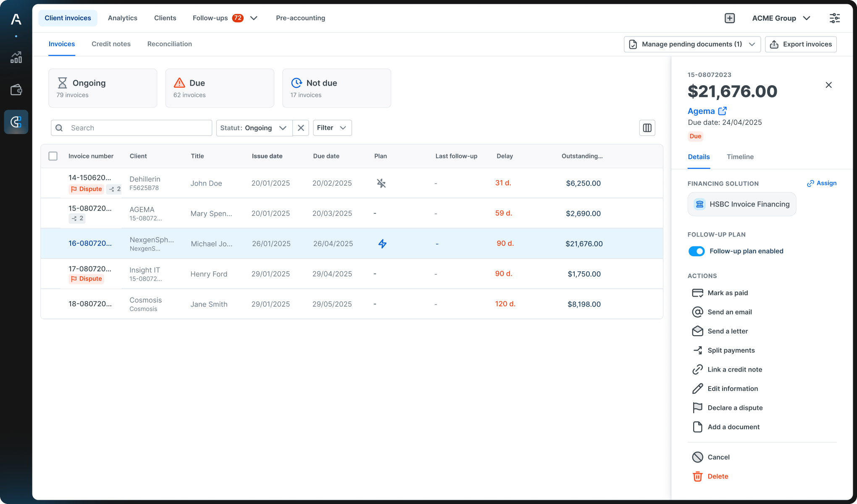This screenshot has width=857, height=504.
Task: Select the wallet icon in the sidebar
Action: (16, 89)
